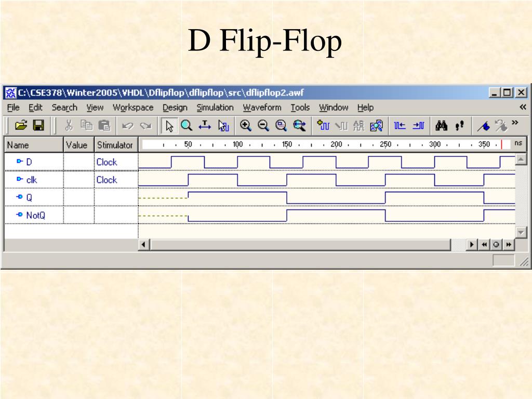Click the grayed clear bookmarks icon
This screenshot has height=399, width=532.
tap(501, 126)
